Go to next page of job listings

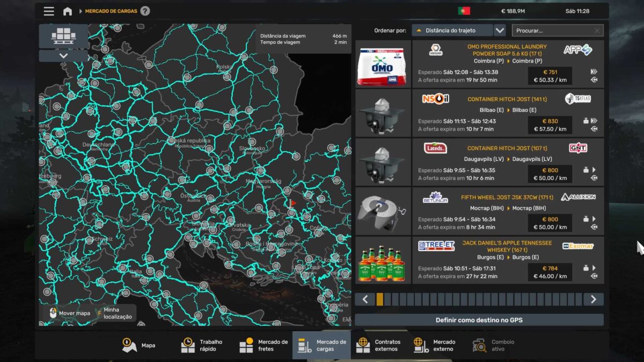point(593,299)
